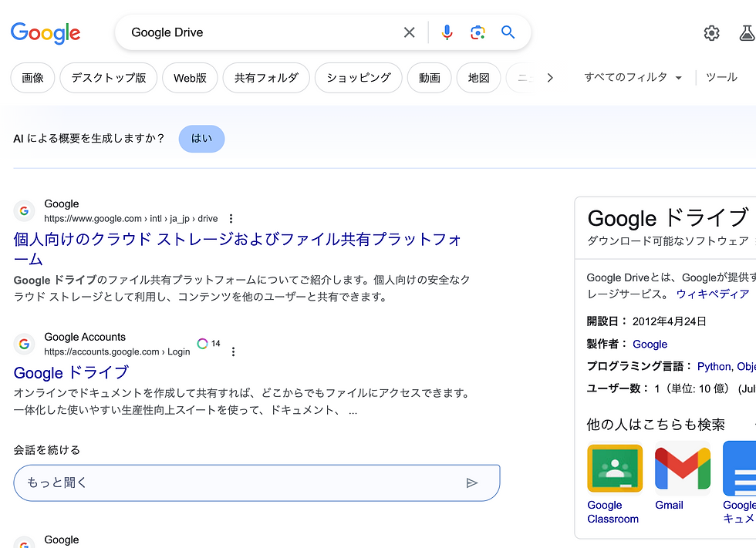This screenshot has height=548, width=756.
Task: Click the もっと聞く input field
Action: [256, 483]
